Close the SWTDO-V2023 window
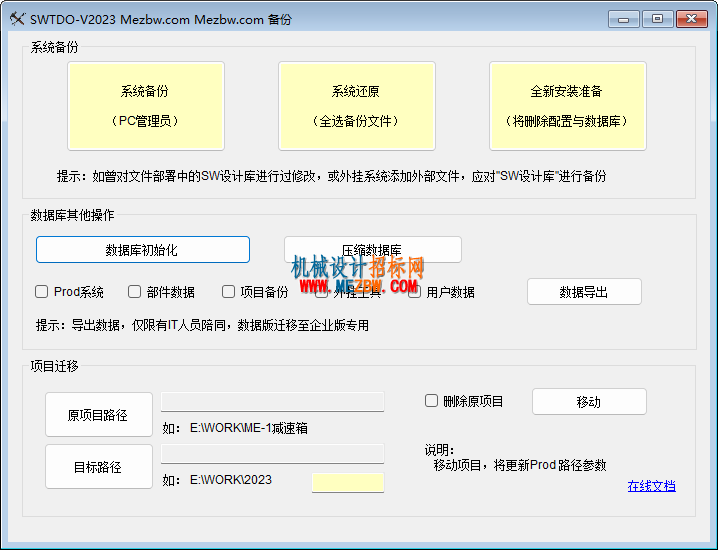Screen dimensions: 718x550 point(691,19)
